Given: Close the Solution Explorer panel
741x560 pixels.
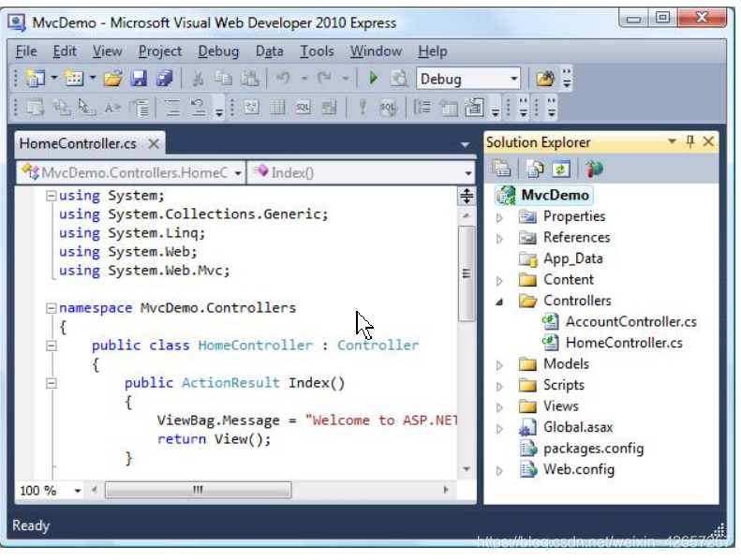Looking at the screenshot, I should [x=708, y=141].
